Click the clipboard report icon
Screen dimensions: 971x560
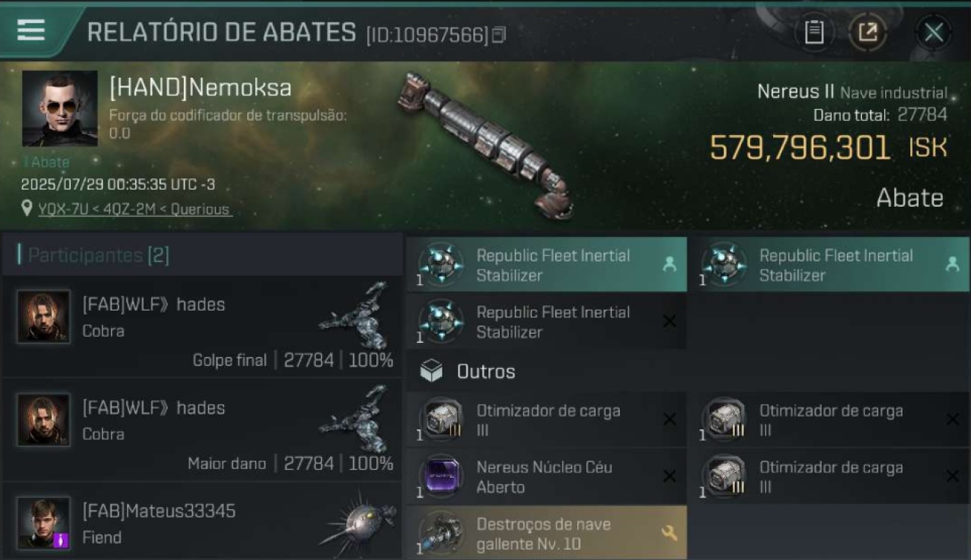(814, 32)
